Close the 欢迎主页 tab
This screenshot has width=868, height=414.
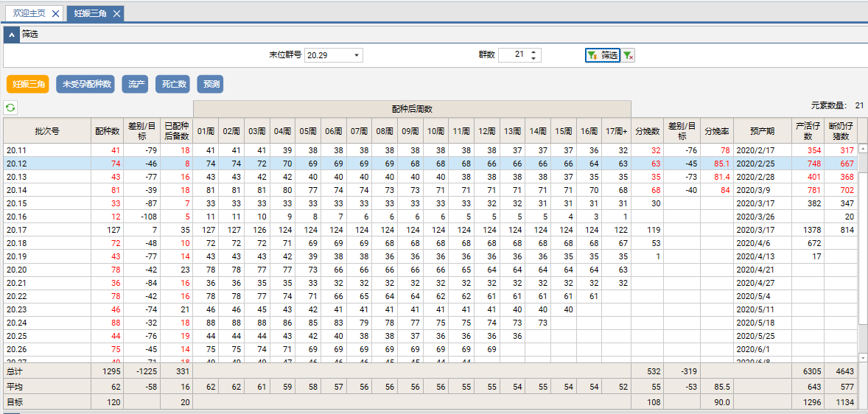pyautogui.click(x=56, y=13)
